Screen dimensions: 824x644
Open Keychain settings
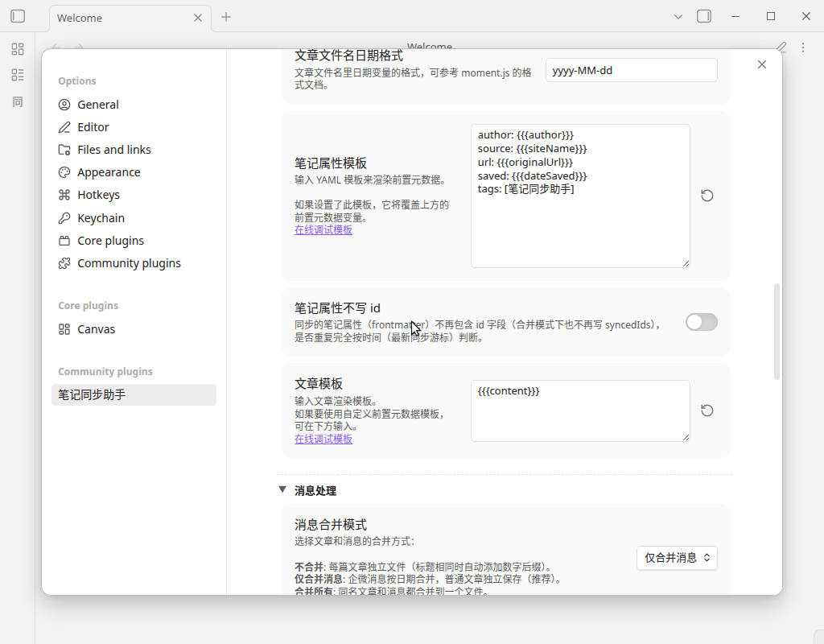pyautogui.click(x=134, y=218)
